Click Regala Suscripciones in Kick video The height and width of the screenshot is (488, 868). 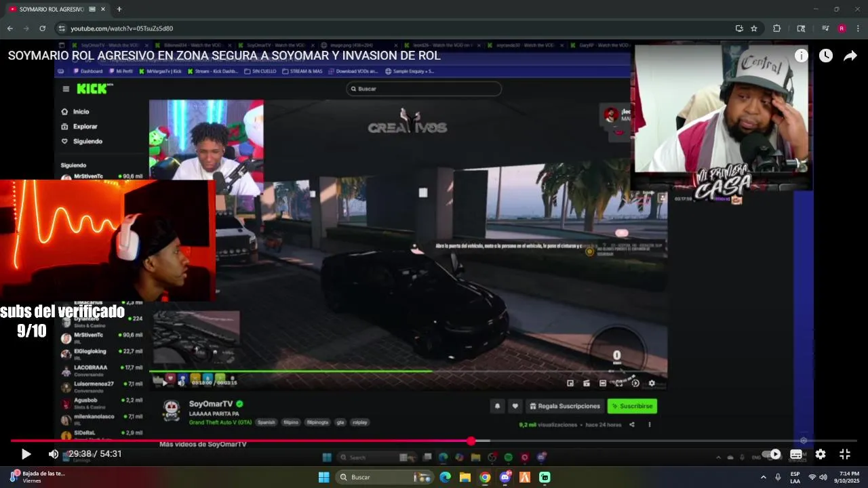564,406
